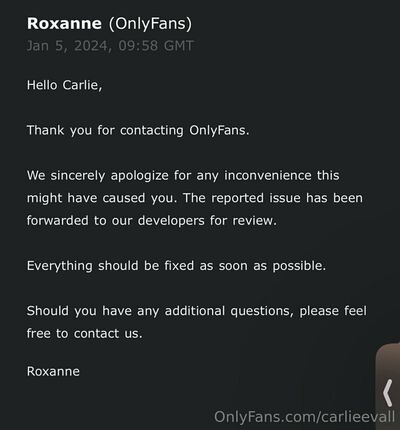Select the 09:58 GMT time text

156,46
